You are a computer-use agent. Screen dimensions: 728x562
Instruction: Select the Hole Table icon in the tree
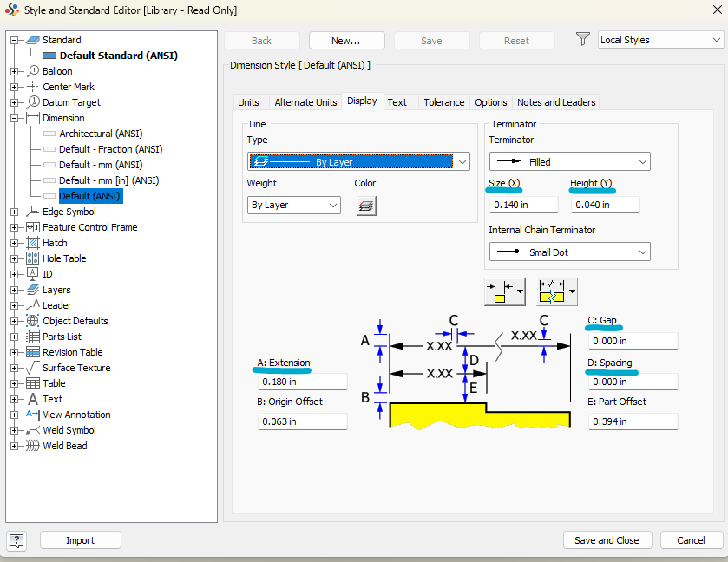32,258
